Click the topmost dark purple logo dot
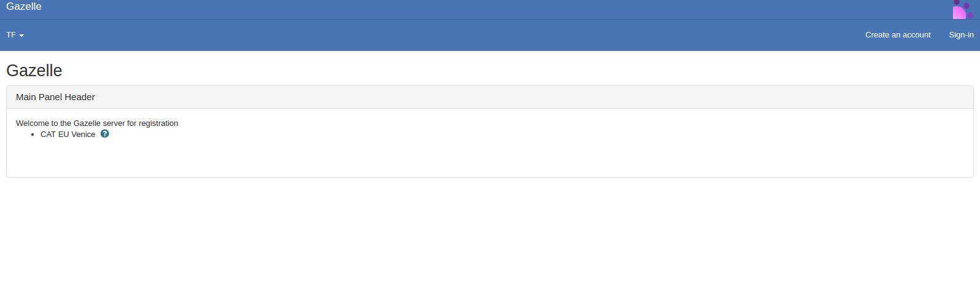The width and height of the screenshot is (980, 301). pos(957,2)
